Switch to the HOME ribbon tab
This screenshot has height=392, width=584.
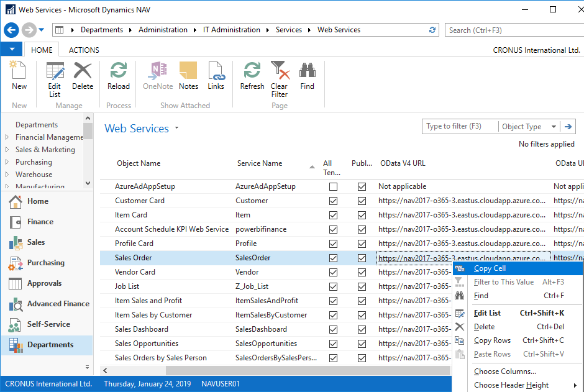click(42, 50)
